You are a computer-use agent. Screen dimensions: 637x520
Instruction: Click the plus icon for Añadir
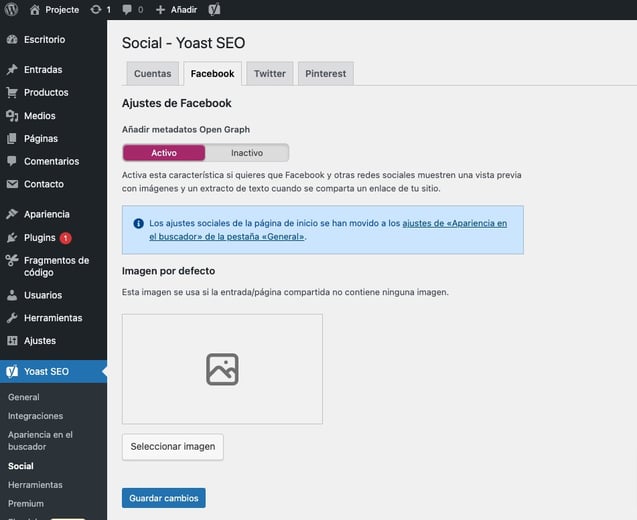click(x=160, y=10)
